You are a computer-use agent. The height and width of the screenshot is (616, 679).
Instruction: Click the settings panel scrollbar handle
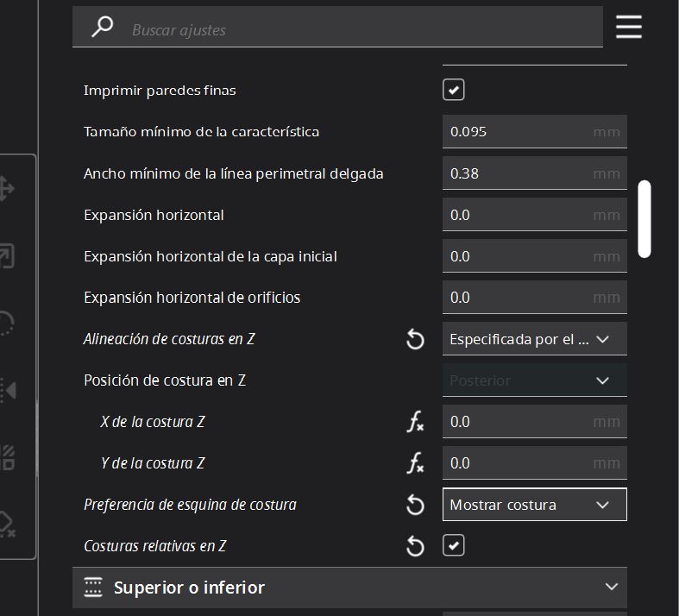click(x=644, y=218)
